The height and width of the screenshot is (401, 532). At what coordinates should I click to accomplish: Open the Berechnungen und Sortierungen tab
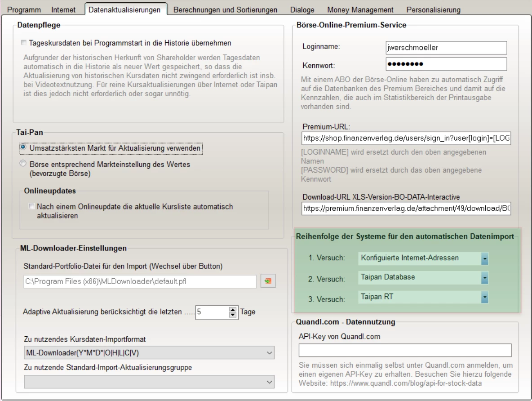pyautogui.click(x=225, y=10)
